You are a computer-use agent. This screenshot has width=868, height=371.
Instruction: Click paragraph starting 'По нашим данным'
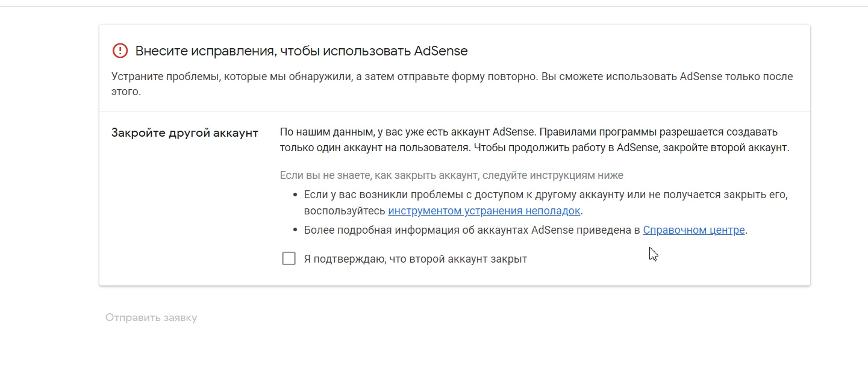[x=534, y=139]
